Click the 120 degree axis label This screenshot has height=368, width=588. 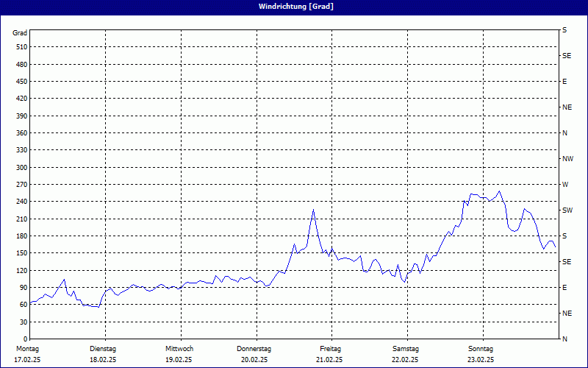pyautogui.click(x=22, y=270)
